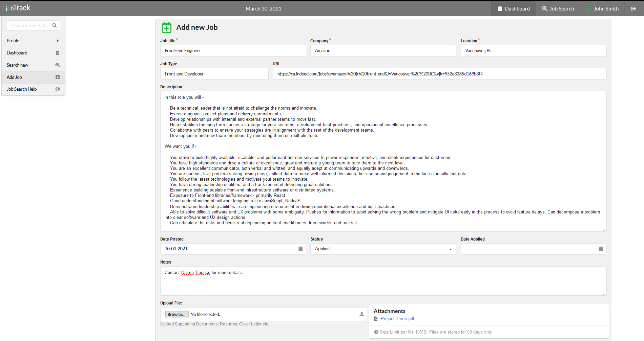Viewport: 644px width, 341px height.
Task: Click the Search new magnifier icon
Action: coord(58,65)
